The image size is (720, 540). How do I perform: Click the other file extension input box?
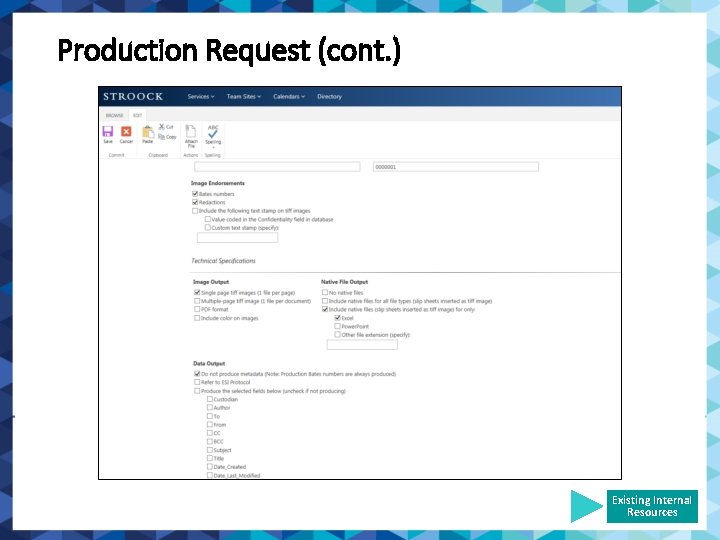click(362, 344)
